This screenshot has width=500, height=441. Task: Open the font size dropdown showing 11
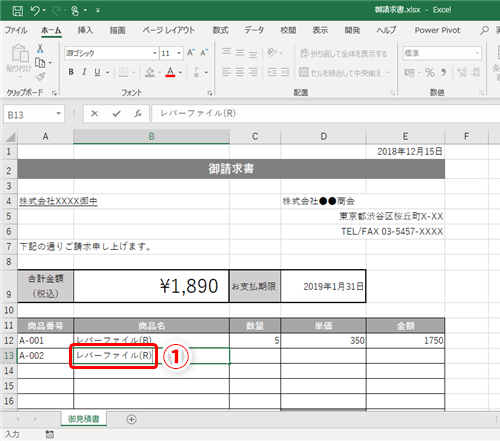pos(179,53)
